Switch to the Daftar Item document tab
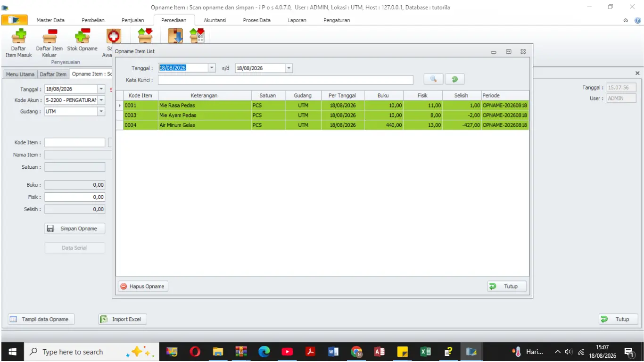The width and height of the screenshot is (644, 362). (x=53, y=74)
